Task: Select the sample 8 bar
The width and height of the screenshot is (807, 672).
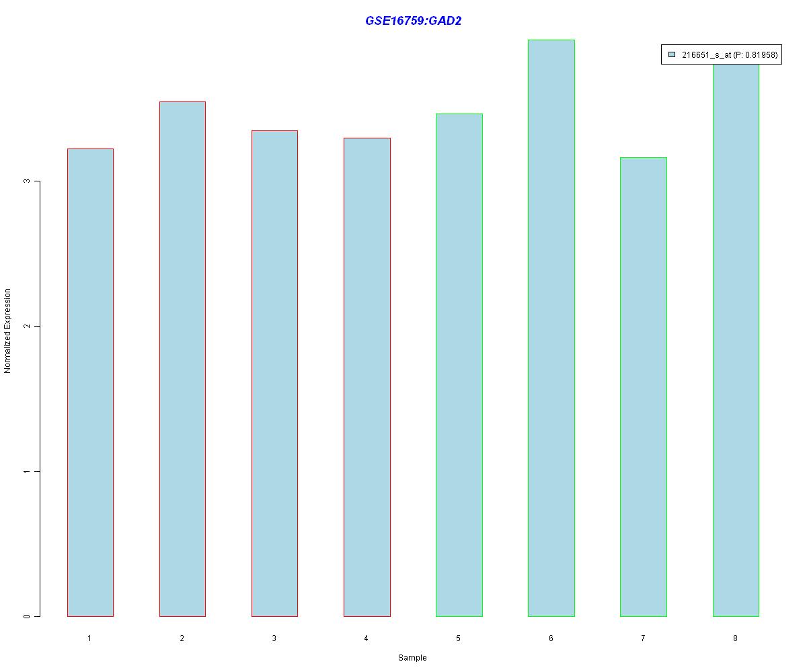Action: 736,341
